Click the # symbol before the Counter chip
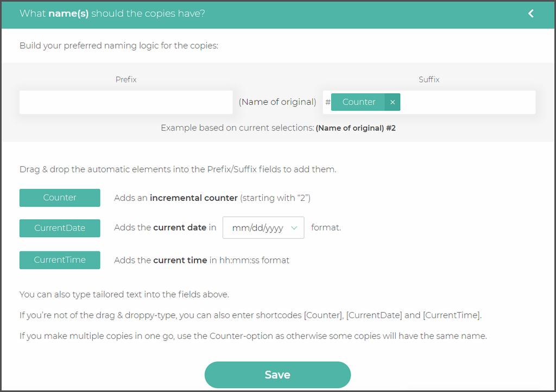The image size is (556, 392). point(327,103)
